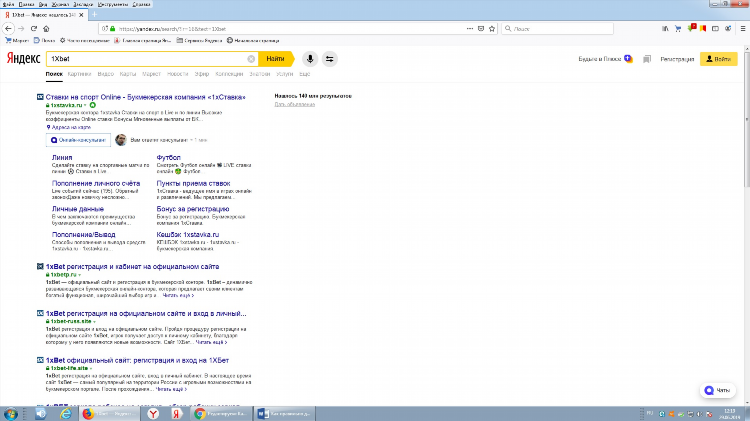The width and height of the screenshot is (750, 421).
Task: Click the browser forward arrow
Action: click(21, 29)
